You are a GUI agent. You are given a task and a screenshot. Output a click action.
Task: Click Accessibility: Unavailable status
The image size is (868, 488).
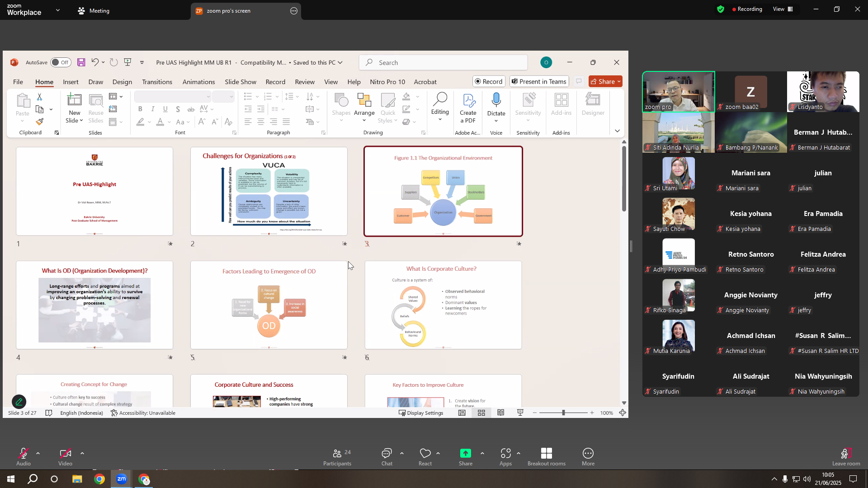click(x=143, y=413)
